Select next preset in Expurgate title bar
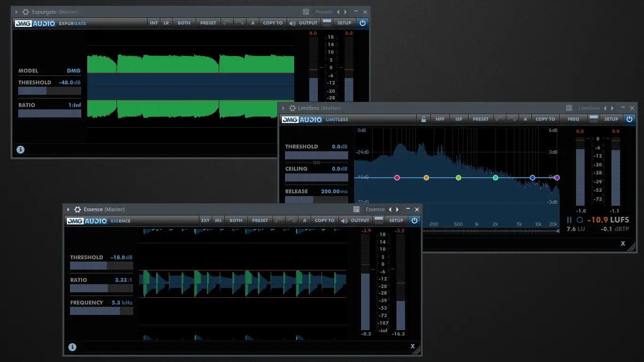Image resolution: width=644 pixels, height=362 pixels. pos(345,12)
